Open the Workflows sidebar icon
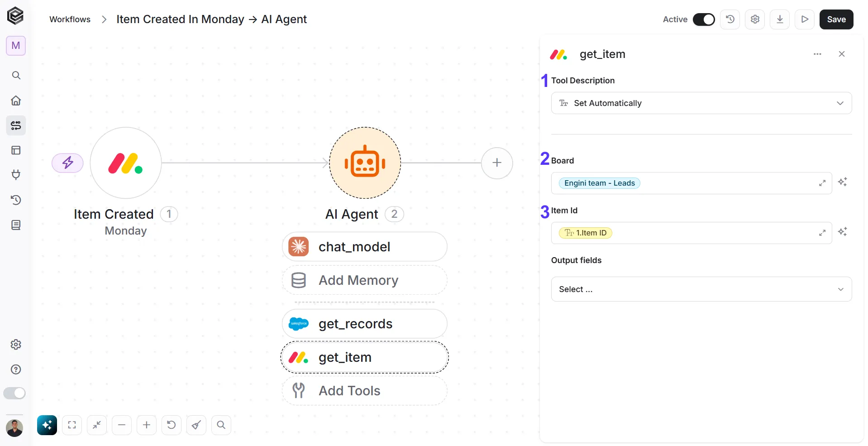Screen dimensions: 868x446 pos(16,125)
